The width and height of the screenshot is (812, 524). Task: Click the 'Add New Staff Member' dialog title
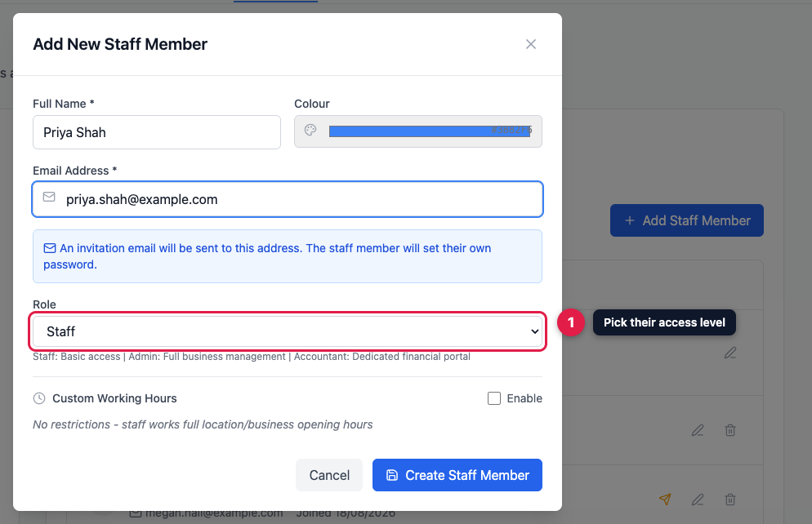click(120, 45)
